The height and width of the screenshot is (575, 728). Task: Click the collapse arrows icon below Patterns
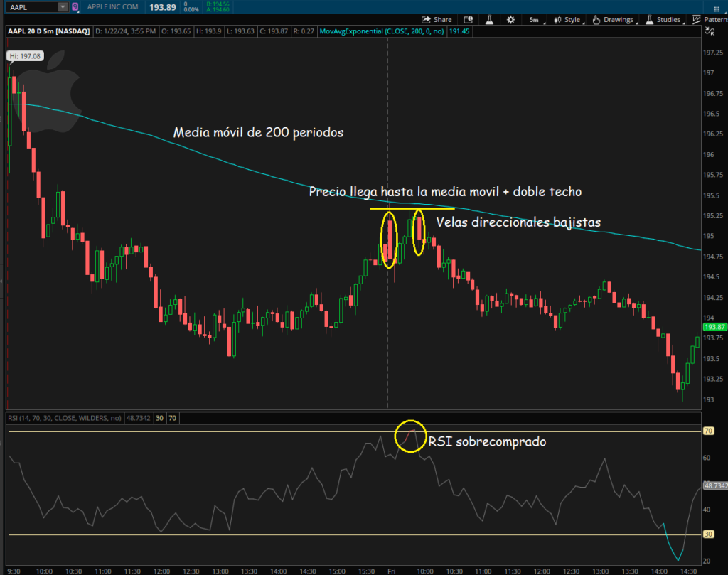click(x=710, y=31)
